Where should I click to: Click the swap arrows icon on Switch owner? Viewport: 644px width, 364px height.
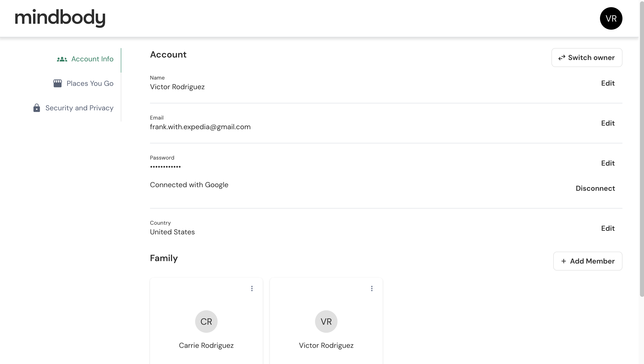(x=562, y=58)
